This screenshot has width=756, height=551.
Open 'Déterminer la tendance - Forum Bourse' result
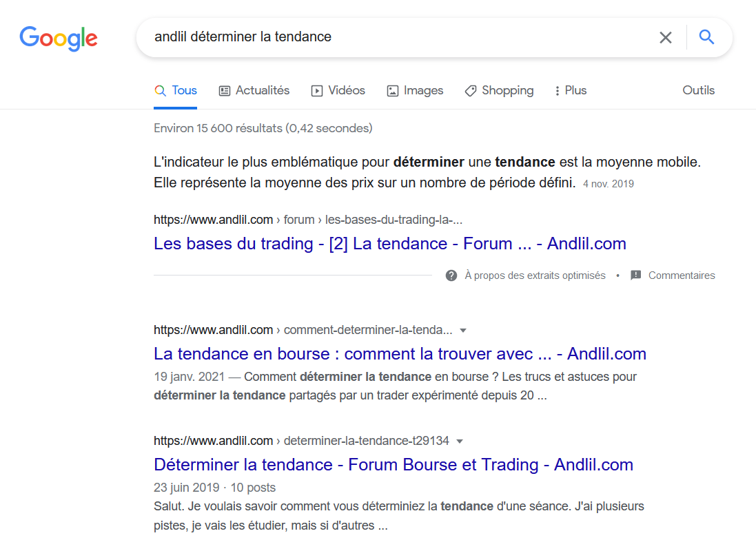coord(394,465)
